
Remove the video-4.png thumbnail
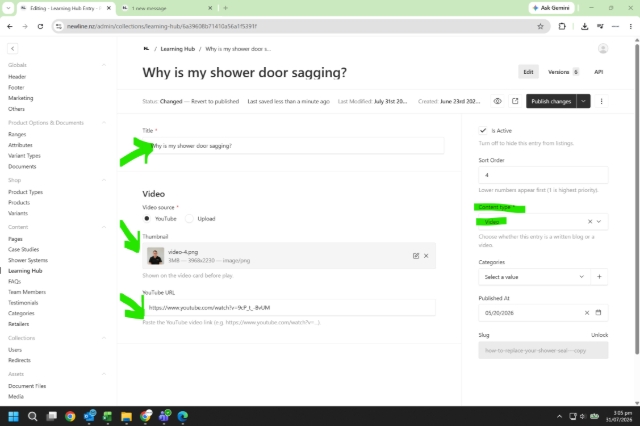click(426, 256)
